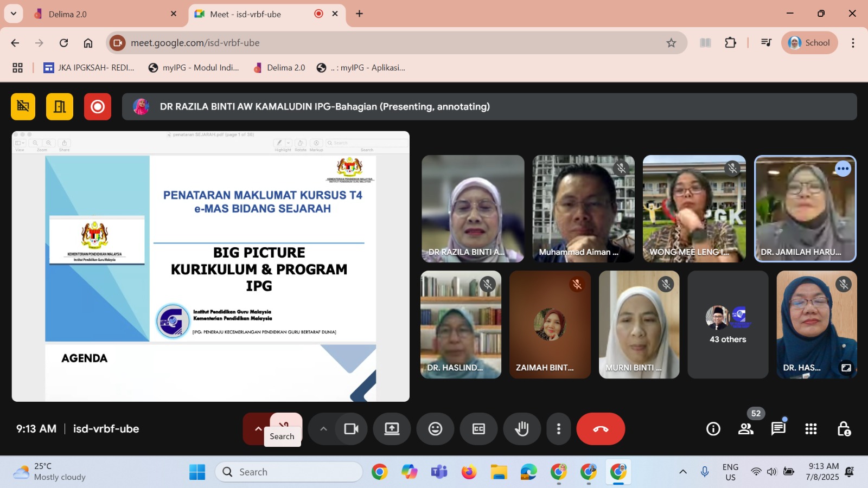Show the participants list
This screenshot has height=488, width=868.
pyautogui.click(x=746, y=429)
